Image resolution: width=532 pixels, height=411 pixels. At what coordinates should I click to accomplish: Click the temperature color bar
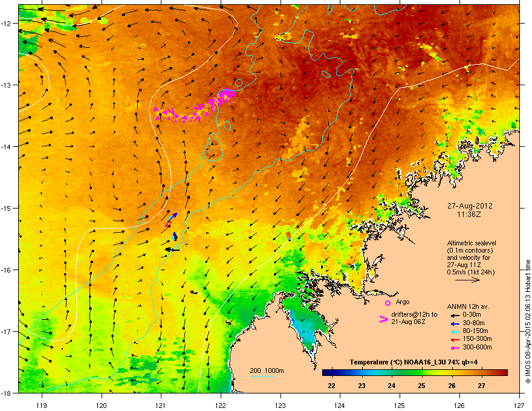[x=415, y=373]
